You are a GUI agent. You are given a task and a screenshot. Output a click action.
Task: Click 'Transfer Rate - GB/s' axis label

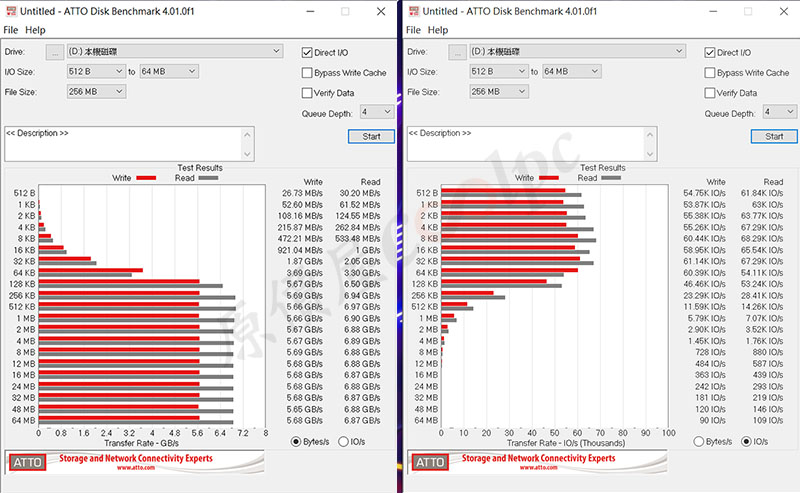pyautogui.click(x=141, y=443)
